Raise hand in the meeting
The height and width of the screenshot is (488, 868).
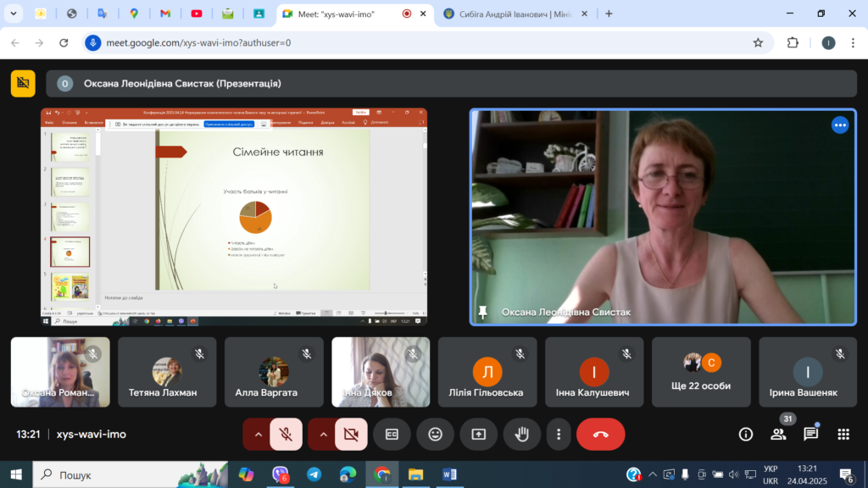521,435
